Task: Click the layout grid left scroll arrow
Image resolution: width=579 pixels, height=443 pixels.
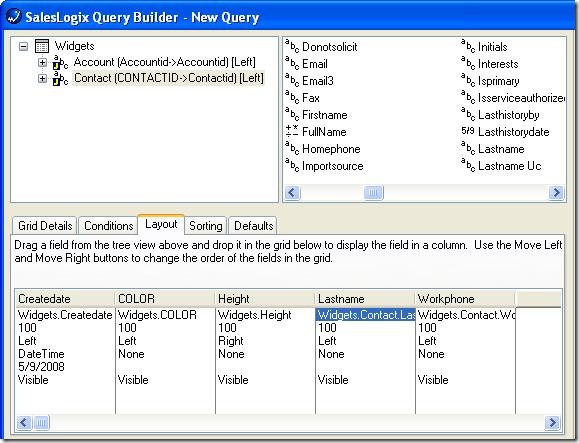Action: tap(24, 422)
